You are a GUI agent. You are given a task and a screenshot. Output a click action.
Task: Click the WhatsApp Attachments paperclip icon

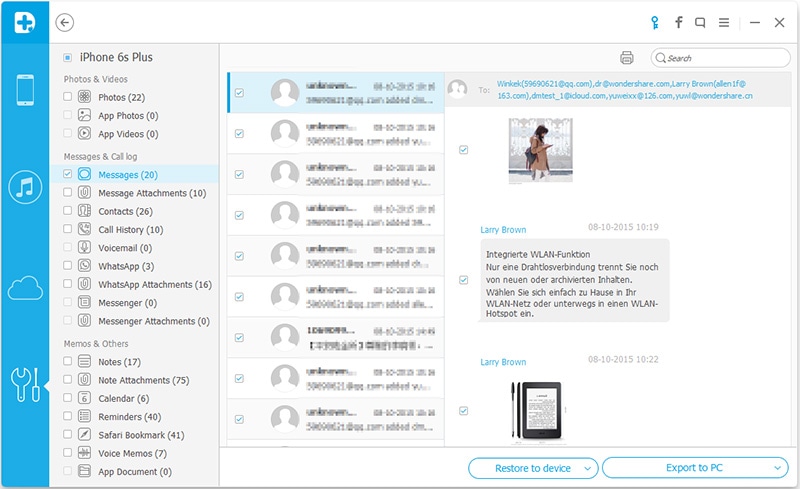(84, 284)
